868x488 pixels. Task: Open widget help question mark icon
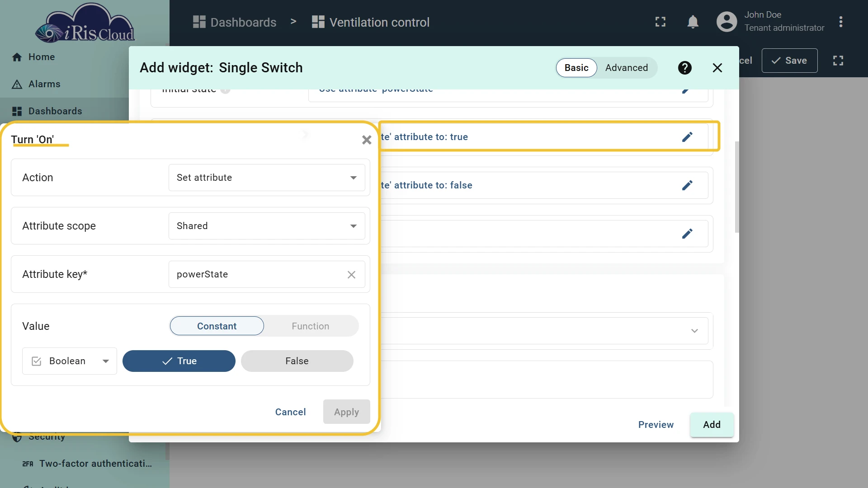(684, 68)
